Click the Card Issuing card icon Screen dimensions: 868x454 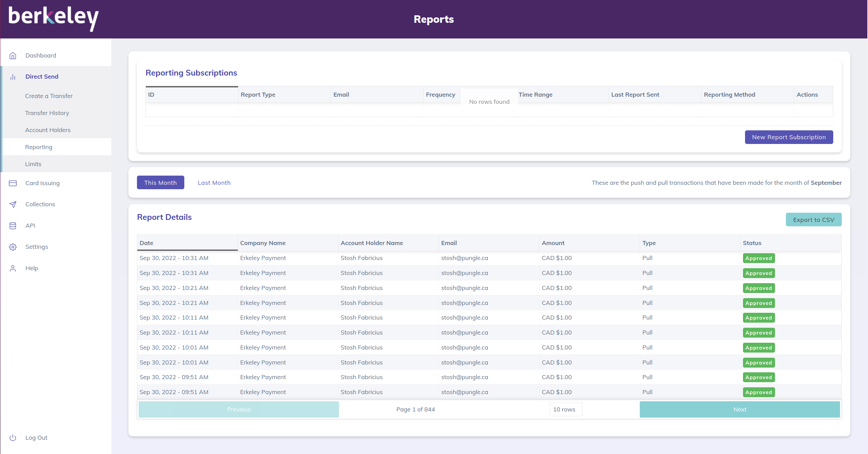pos(13,183)
